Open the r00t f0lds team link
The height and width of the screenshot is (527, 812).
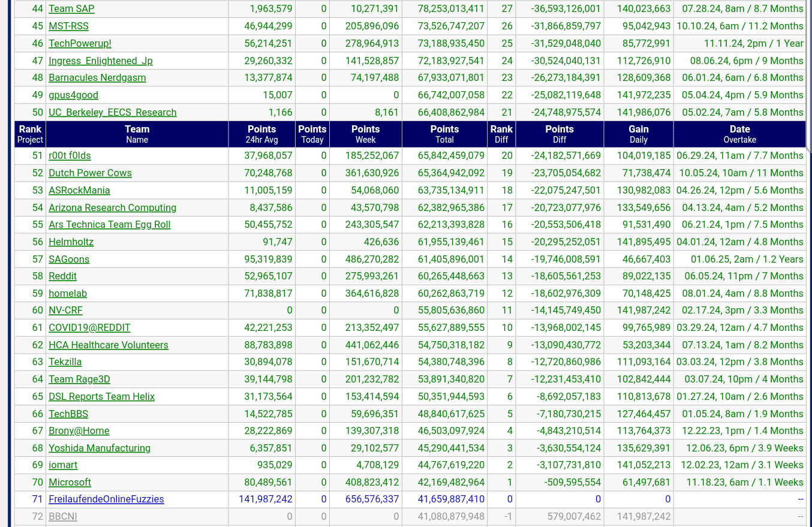(x=70, y=156)
